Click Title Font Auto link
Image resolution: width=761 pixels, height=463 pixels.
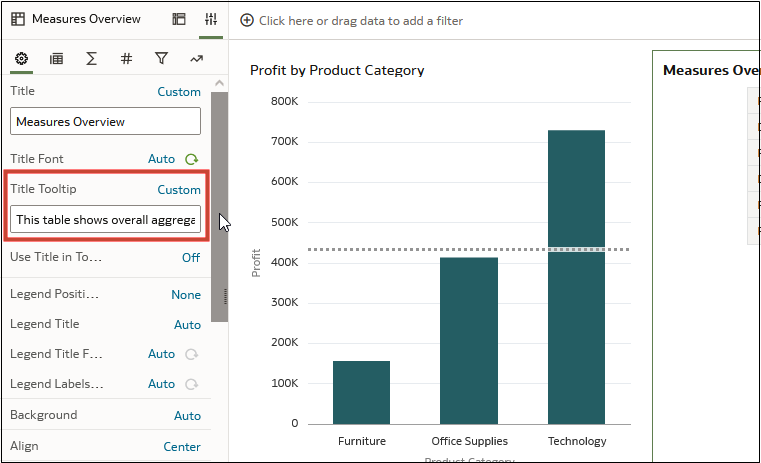(161, 159)
